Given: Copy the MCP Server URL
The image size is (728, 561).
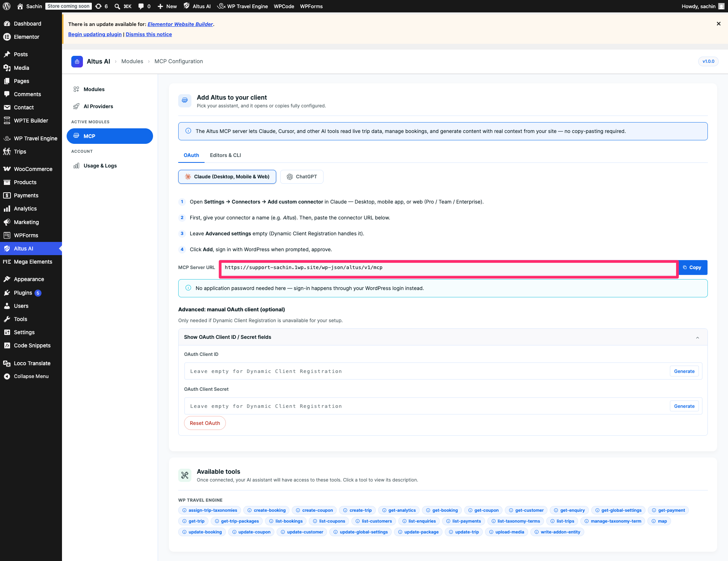Looking at the screenshot, I should coord(692,268).
